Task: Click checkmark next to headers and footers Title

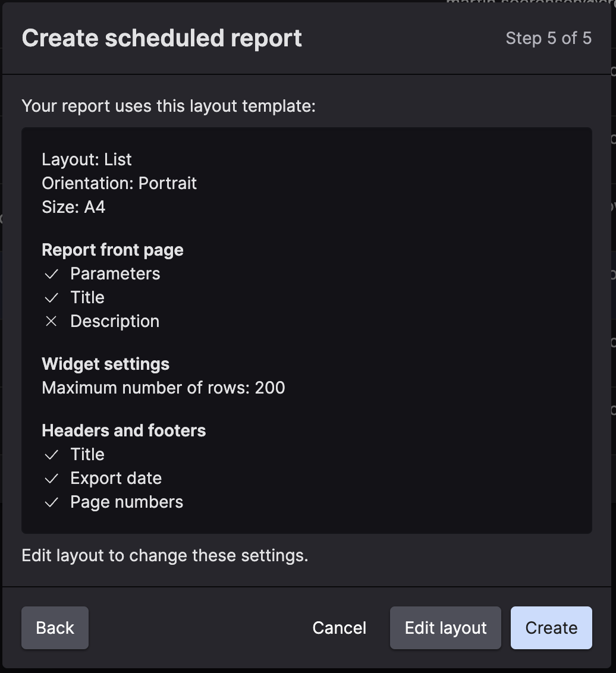Action: click(52, 454)
